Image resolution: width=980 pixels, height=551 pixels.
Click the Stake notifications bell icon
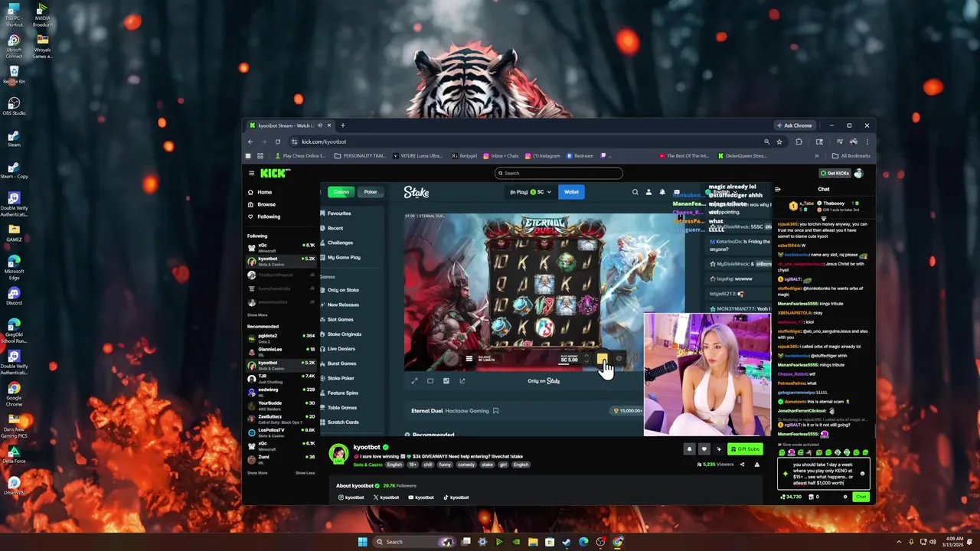(662, 192)
